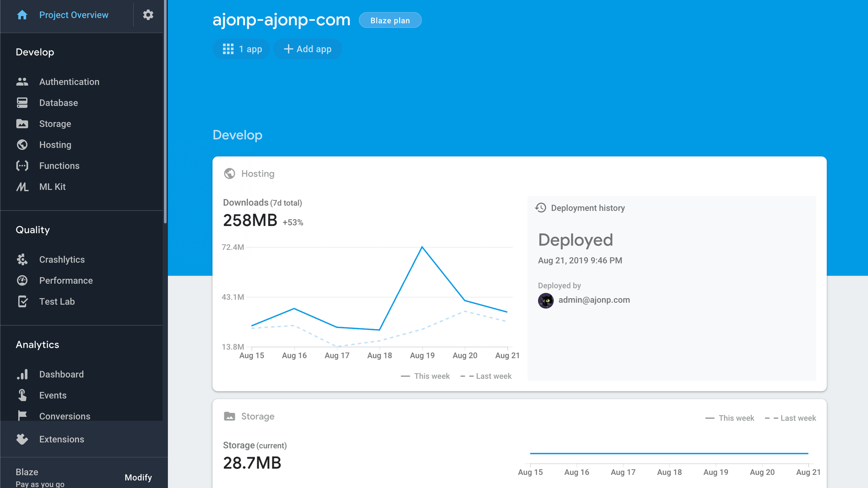Go to Performance in Quality section
The width and height of the screenshot is (868, 488).
coord(66,281)
